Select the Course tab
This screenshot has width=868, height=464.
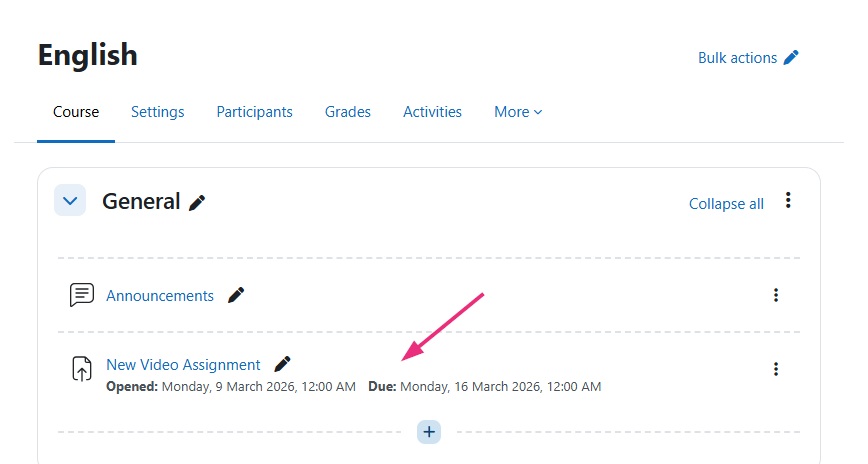[76, 112]
